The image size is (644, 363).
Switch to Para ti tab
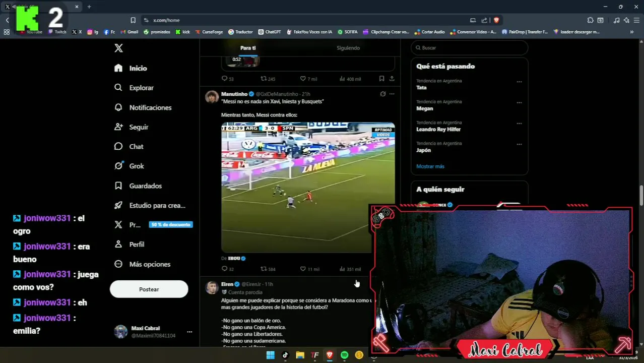pos(248,48)
